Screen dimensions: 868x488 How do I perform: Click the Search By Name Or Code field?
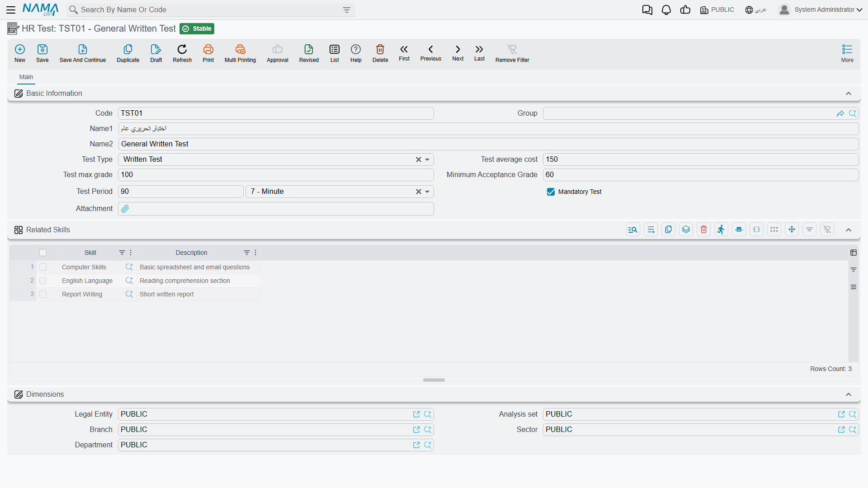point(211,10)
